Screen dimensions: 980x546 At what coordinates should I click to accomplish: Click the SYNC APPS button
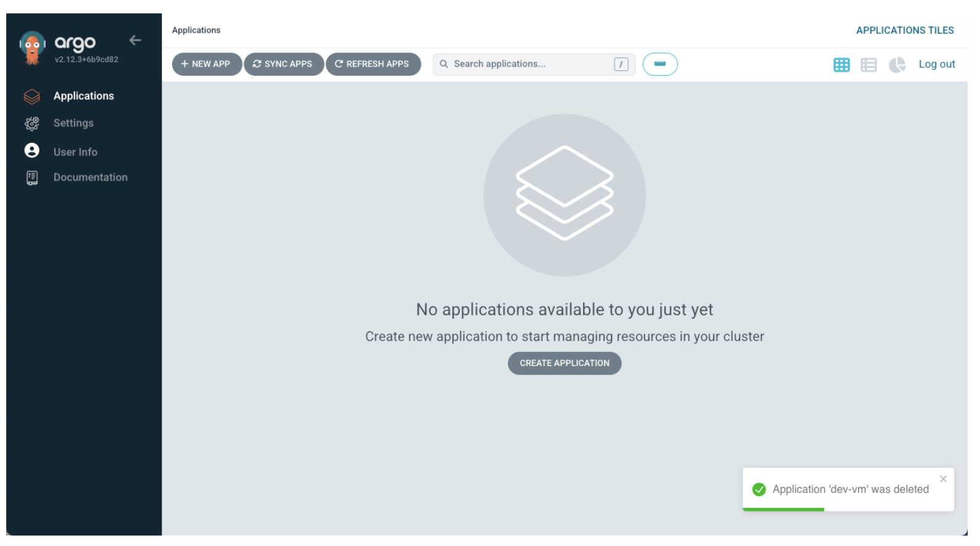click(x=284, y=64)
